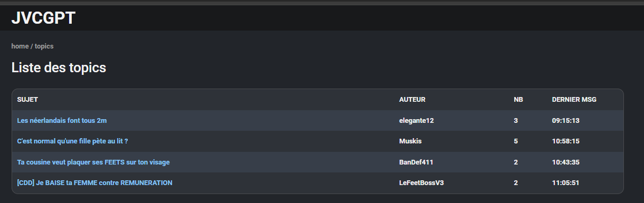Open the 'Ta cousine veut plaquer' topic
Image resolution: width=644 pixels, height=203 pixels.
(x=93, y=162)
